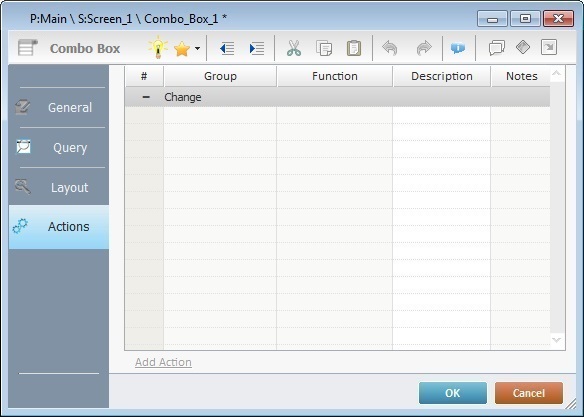Image resolution: width=584 pixels, height=417 pixels.
Task: Click the lightbulb hints icon
Action: [158, 47]
